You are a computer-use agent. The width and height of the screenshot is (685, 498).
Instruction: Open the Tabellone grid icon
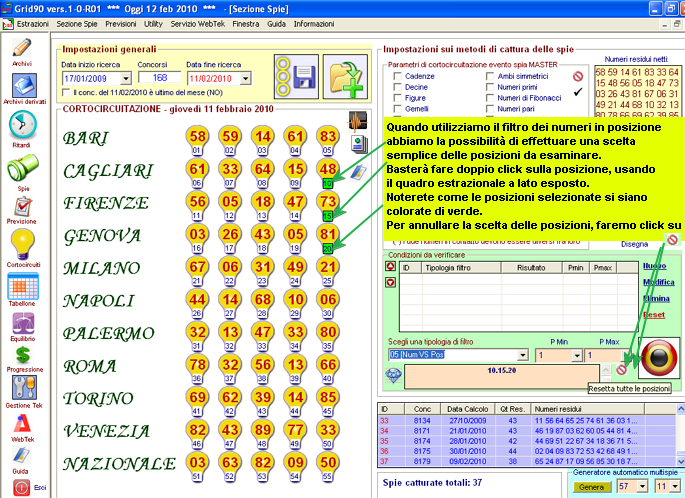tap(23, 286)
